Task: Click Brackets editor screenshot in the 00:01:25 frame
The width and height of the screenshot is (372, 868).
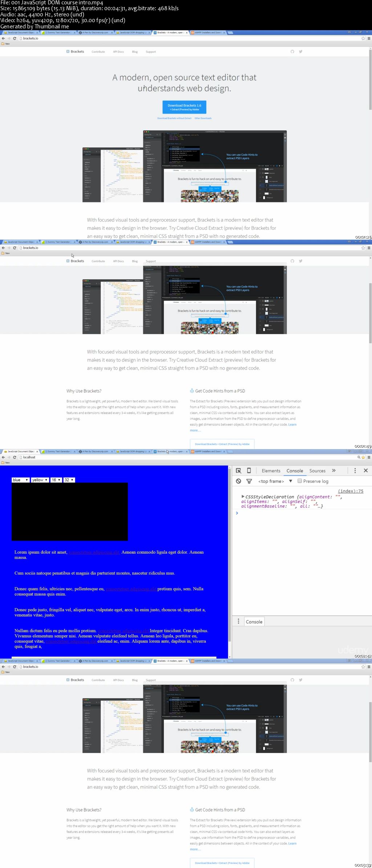Action: (x=185, y=166)
